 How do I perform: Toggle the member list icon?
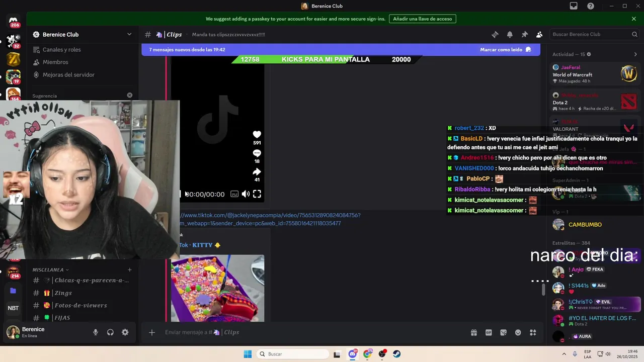(x=539, y=35)
